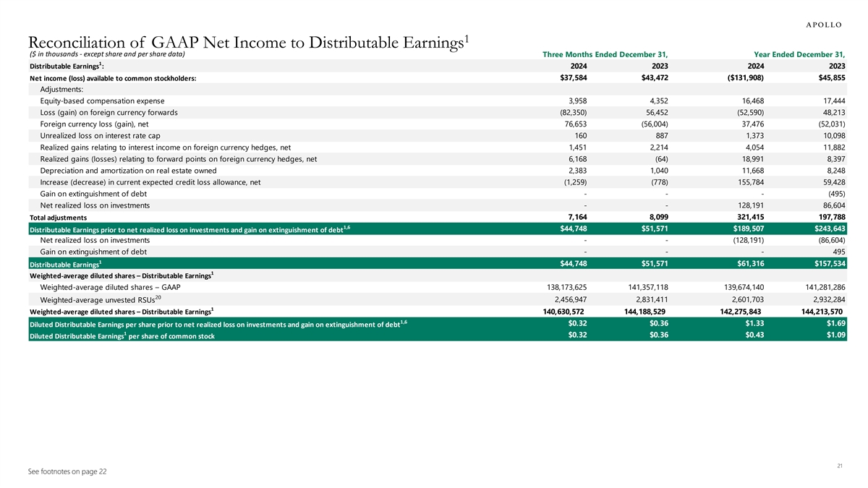This screenshot has width=868, height=488.
Task: Click the $37,584 net income value
Action: click(x=582, y=77)
